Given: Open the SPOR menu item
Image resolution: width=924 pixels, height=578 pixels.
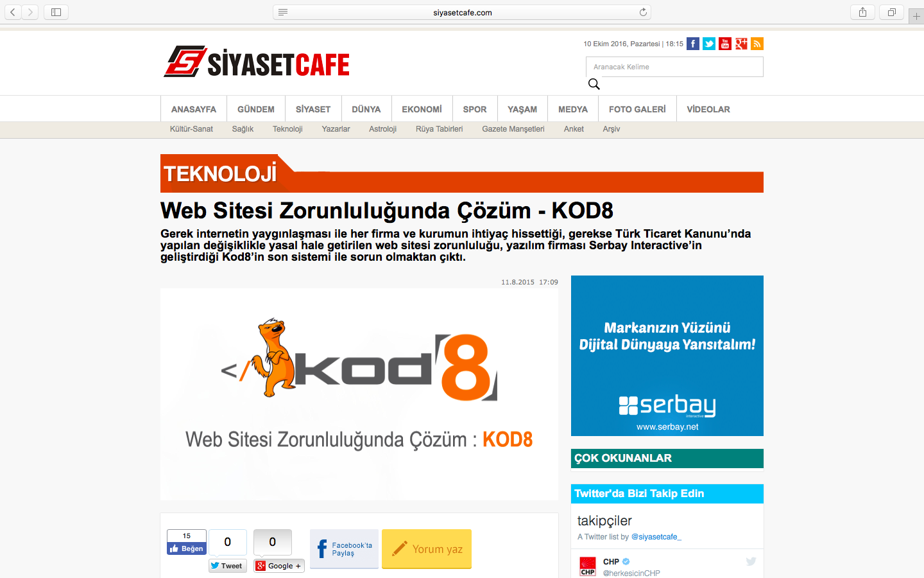Looking at the screenshot, I should coord(475,109).
